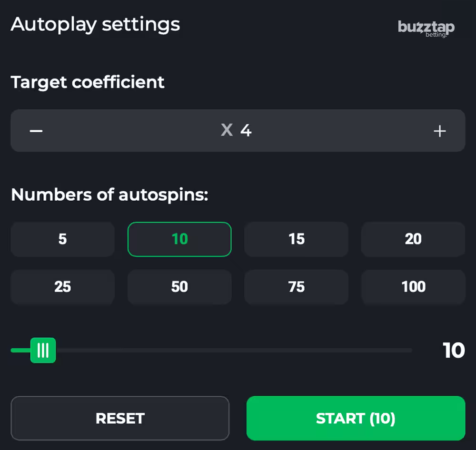Choose 100 autospins
Viewport: 476px width, 450px height.
[x=413, y=287]
